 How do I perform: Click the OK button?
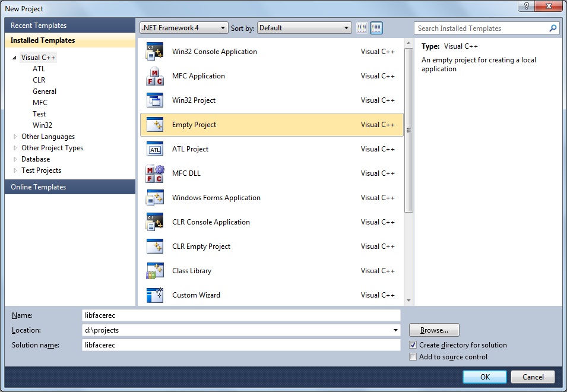[485, 377]
